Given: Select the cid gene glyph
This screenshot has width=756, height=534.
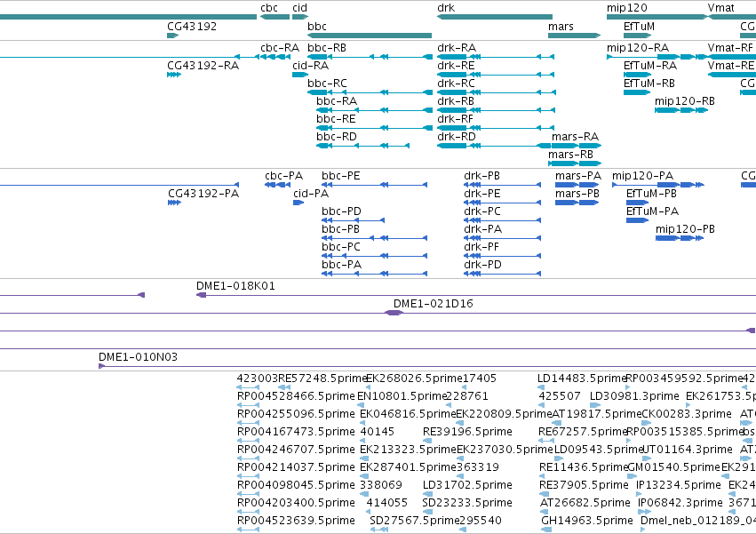Looking at the screenshot, I should click(x=300, y=17).
